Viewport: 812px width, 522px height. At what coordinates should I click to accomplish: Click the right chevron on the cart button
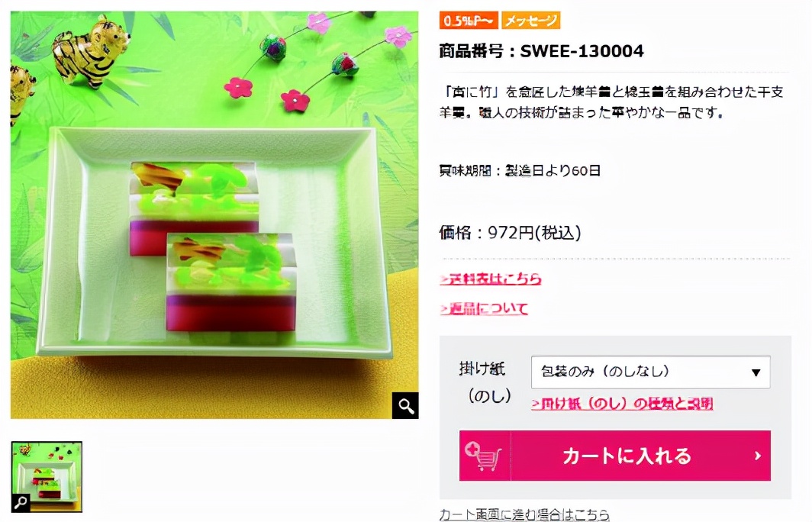[x=758, y=456]
